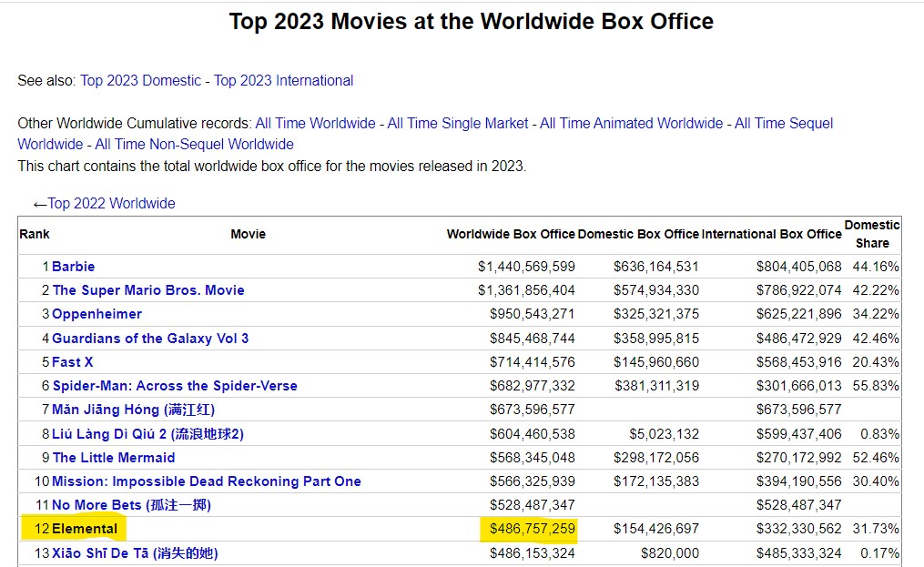View All Time Animated Worldwide records
The width and height of the screenshot is (924, 567).
[631, 124]
